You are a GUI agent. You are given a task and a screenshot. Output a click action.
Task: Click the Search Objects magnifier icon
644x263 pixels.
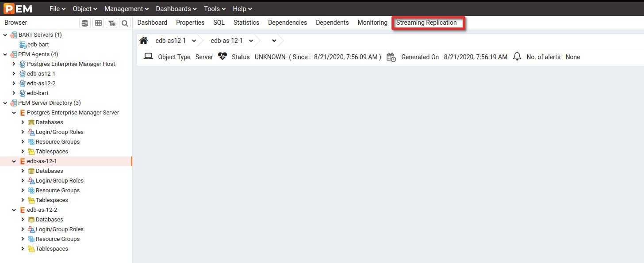(125, 23)
